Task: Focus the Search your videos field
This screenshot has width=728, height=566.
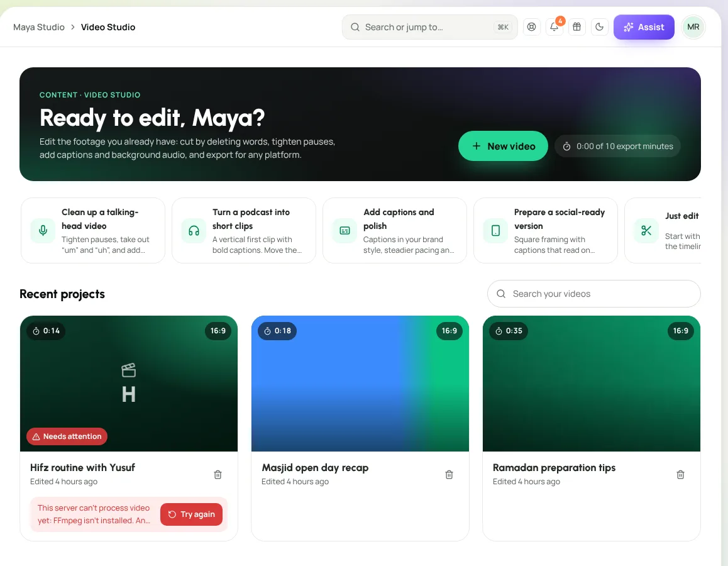Action: [x=594, y=294]
